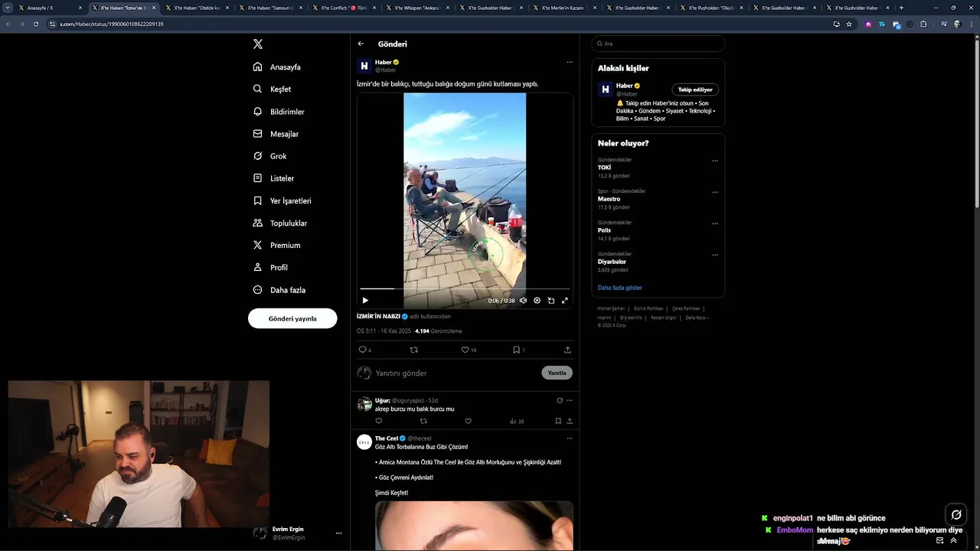This screenshot has width=980, height=551.
Task: Open Evrim Ergin account menu dots
Action: coord(338,533)
